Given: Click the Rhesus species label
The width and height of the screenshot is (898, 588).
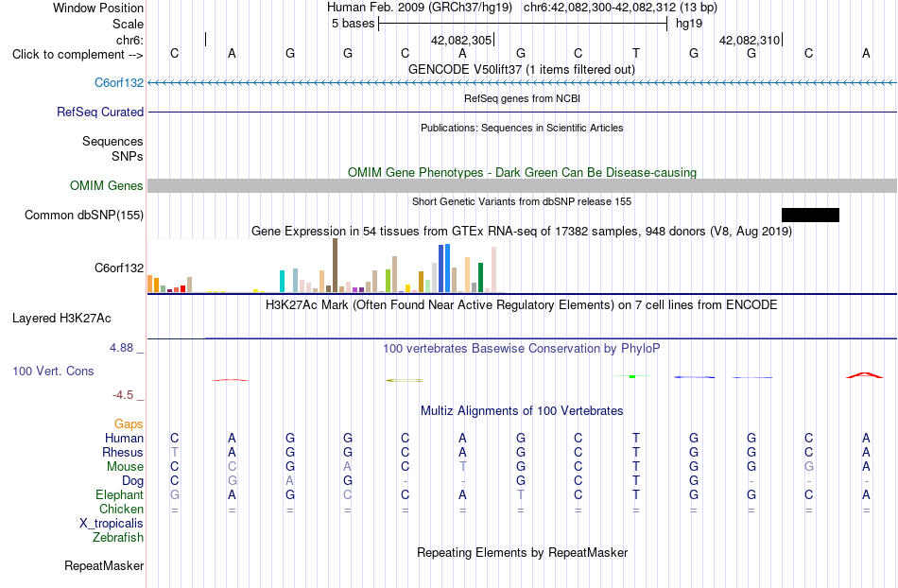Looking at the screenshot, I should pos(123,452).
